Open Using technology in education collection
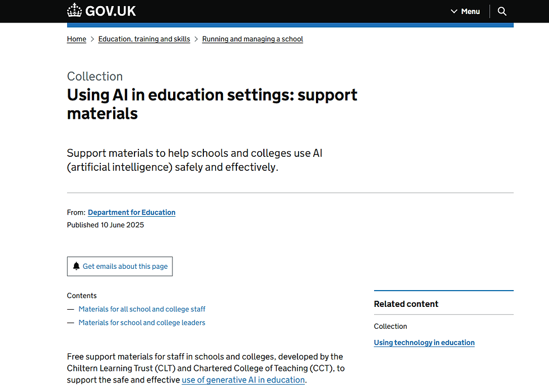 (424, 342)
